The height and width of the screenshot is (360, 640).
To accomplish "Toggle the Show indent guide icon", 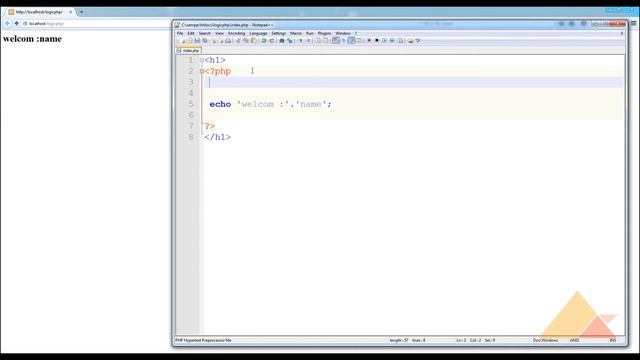I will pyautogui.click(x=351, y=41).
